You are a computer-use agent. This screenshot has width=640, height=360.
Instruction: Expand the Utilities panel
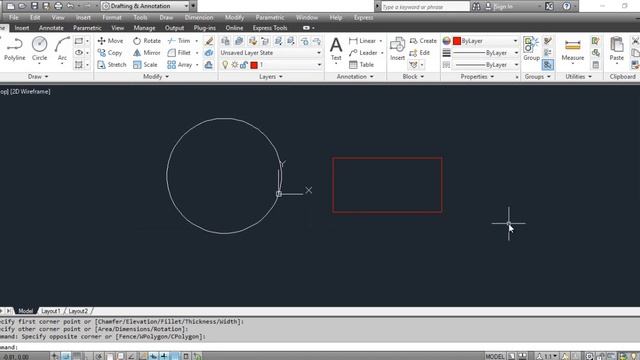tap(578, 76)
